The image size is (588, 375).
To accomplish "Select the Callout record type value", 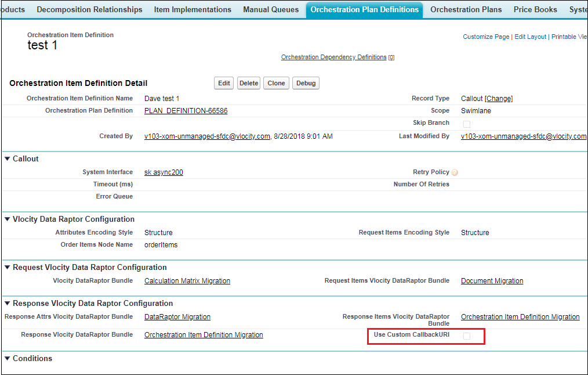I will point(472,99).
